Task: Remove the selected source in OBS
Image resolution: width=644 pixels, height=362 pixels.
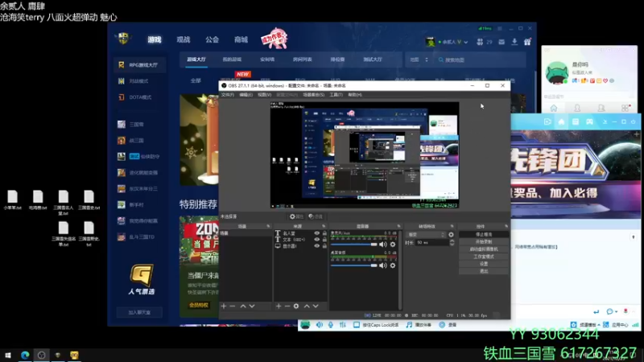Action: pyautogui.click(x=287, y=306)
